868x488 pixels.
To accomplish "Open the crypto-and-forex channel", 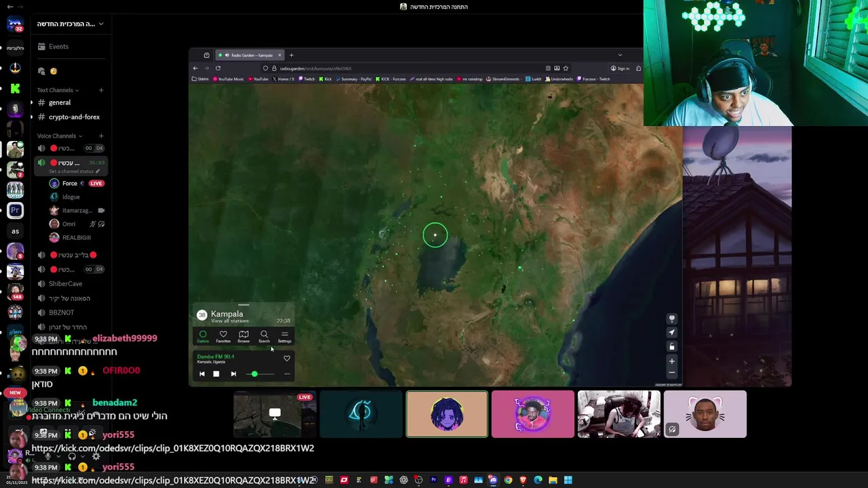I will (71, 117).
